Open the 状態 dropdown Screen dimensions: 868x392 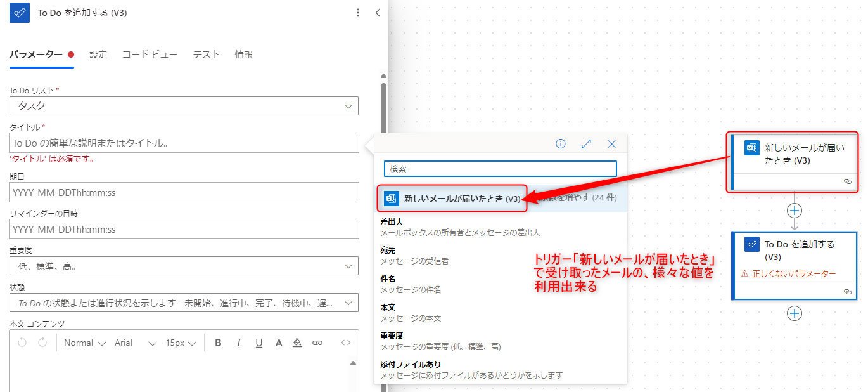tap(184, 303)
